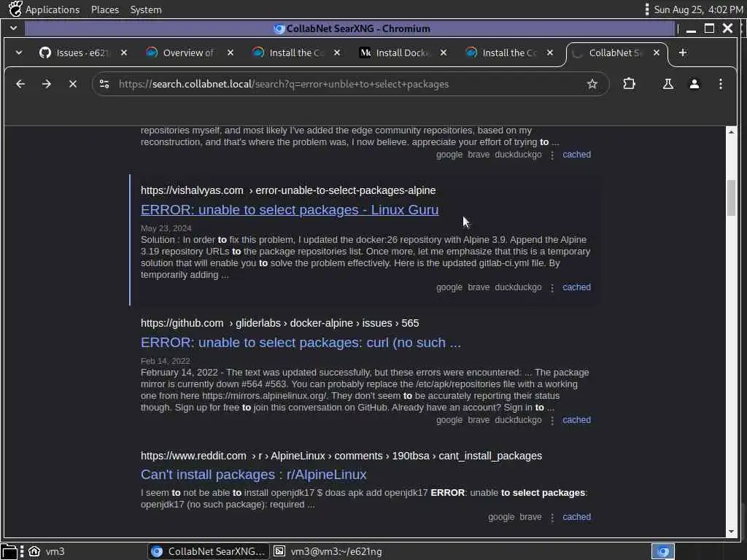
Task: Click the reddit.com AlpineLinux result URL text
Action: coord(341,456)
